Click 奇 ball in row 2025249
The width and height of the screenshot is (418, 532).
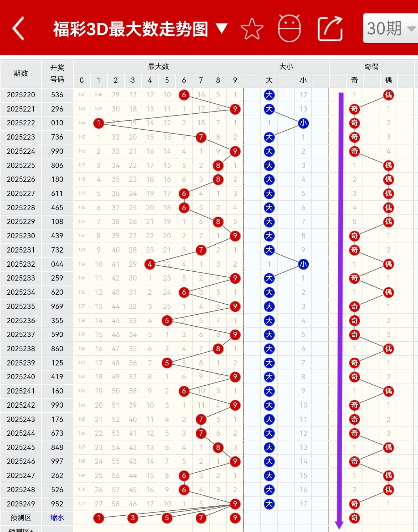pos(354,504)
